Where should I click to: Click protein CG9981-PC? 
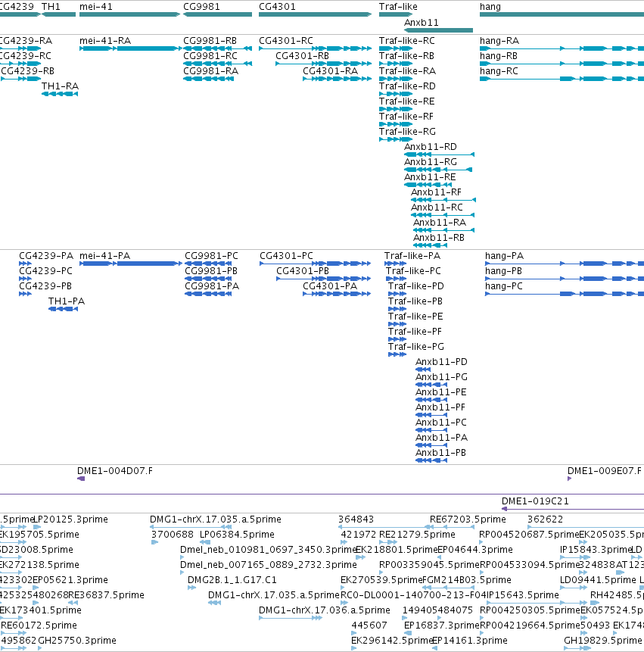pyautogui.click(x=211, y=256)
